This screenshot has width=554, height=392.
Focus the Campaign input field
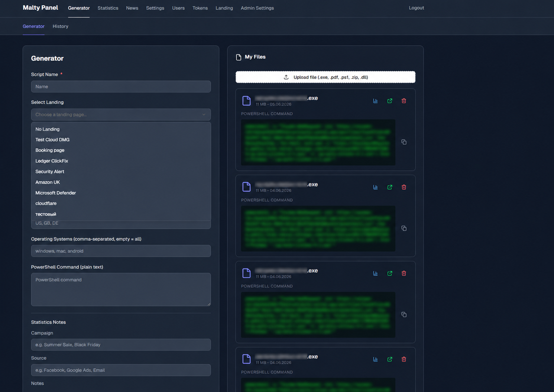[121, 344]
